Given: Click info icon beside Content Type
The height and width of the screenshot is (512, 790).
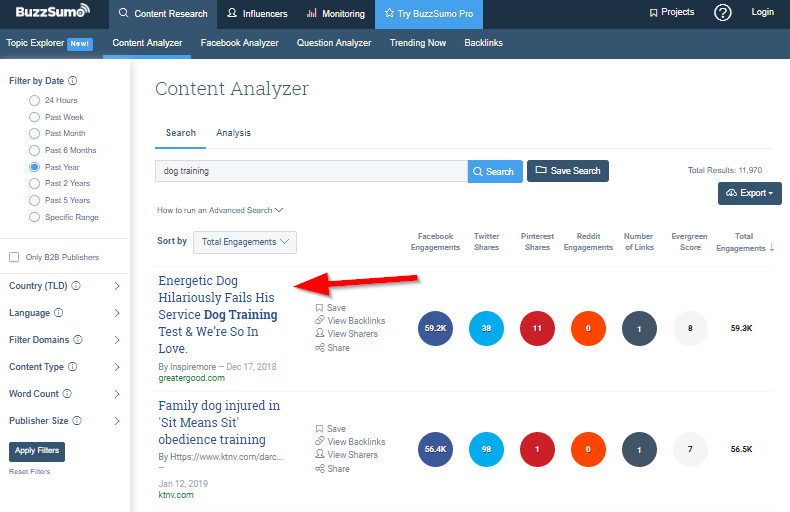Looking at the screenshot, I should (x=73, y=367).
